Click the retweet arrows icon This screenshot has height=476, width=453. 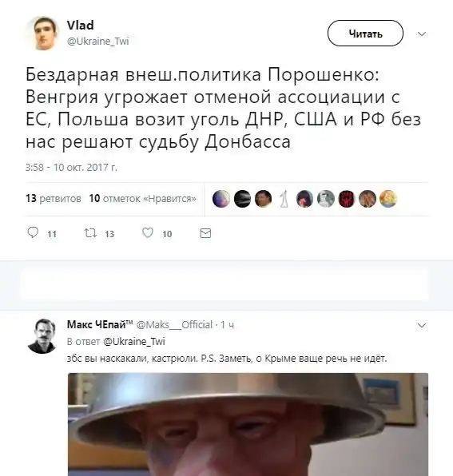[90, 233]
